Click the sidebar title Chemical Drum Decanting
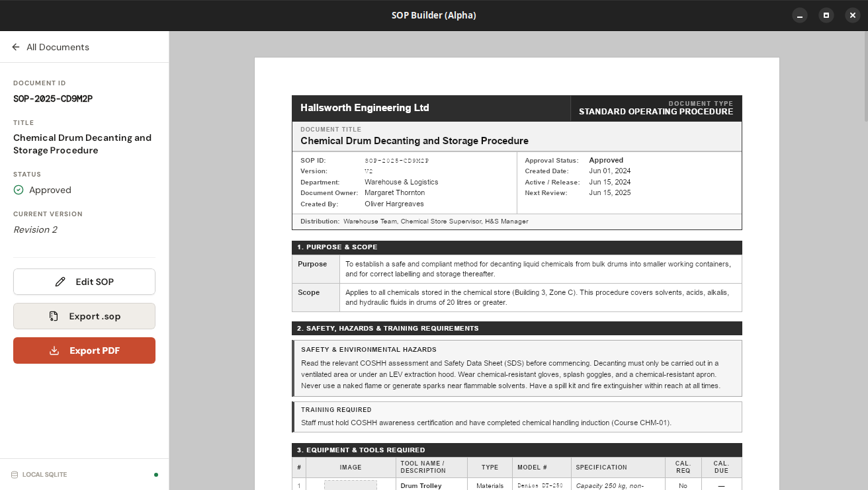This screenshot has width=868, height=490. 82,144
